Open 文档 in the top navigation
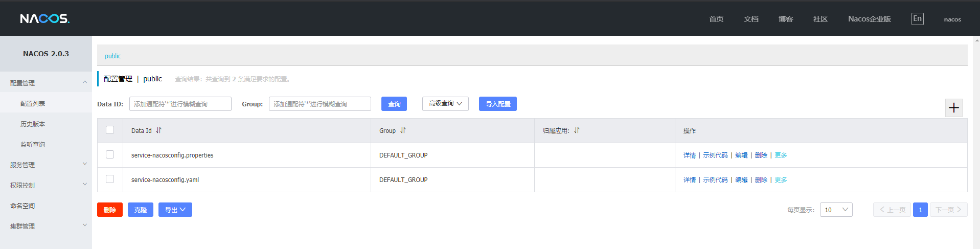 [751, 19]
